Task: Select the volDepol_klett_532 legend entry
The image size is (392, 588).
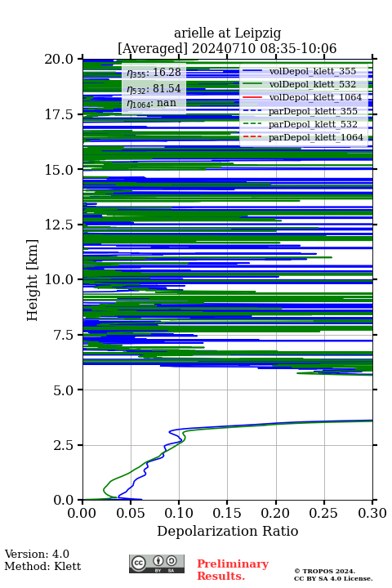Action: [299, 84]
